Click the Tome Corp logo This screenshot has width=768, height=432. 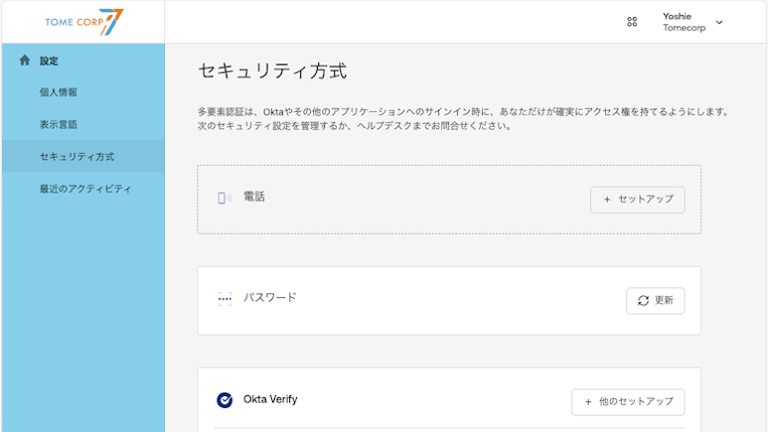click(x=84, y=22)
